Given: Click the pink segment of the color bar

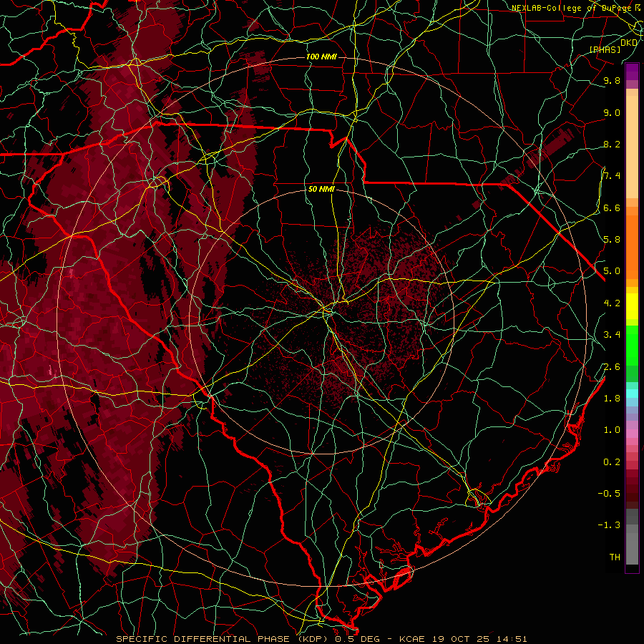Looking at the screenshot, I should click(632, 434).
